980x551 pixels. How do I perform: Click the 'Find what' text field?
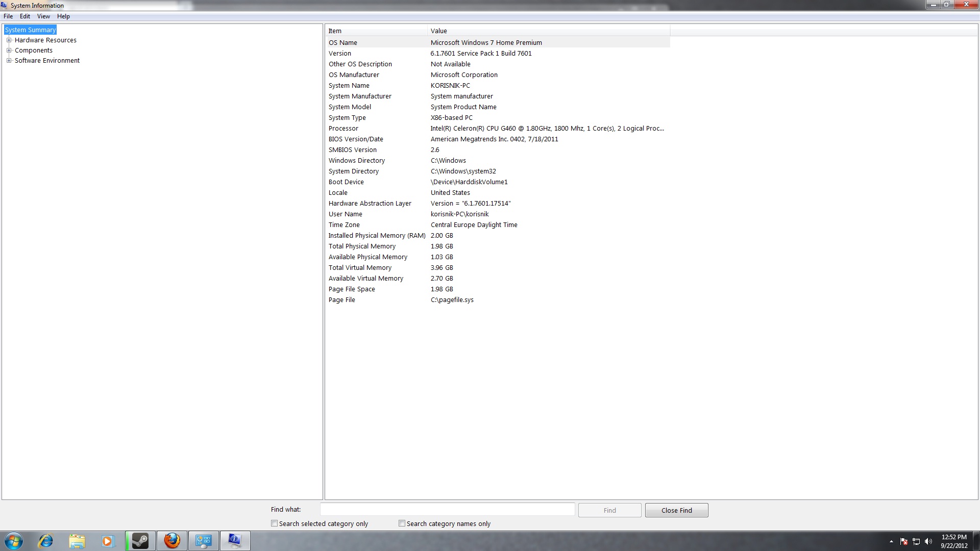[447, 510]
